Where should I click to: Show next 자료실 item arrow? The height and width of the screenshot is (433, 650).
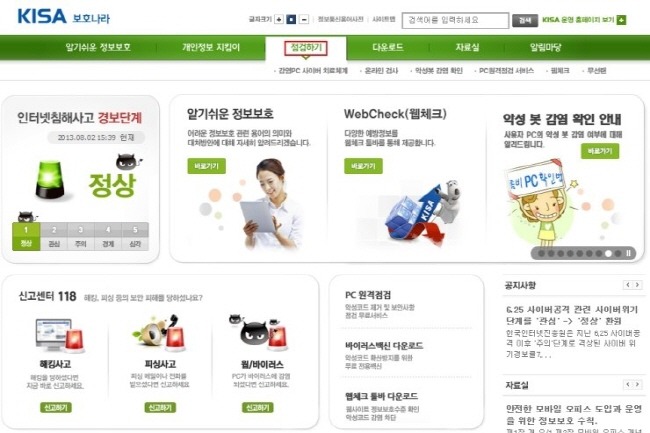638,385
